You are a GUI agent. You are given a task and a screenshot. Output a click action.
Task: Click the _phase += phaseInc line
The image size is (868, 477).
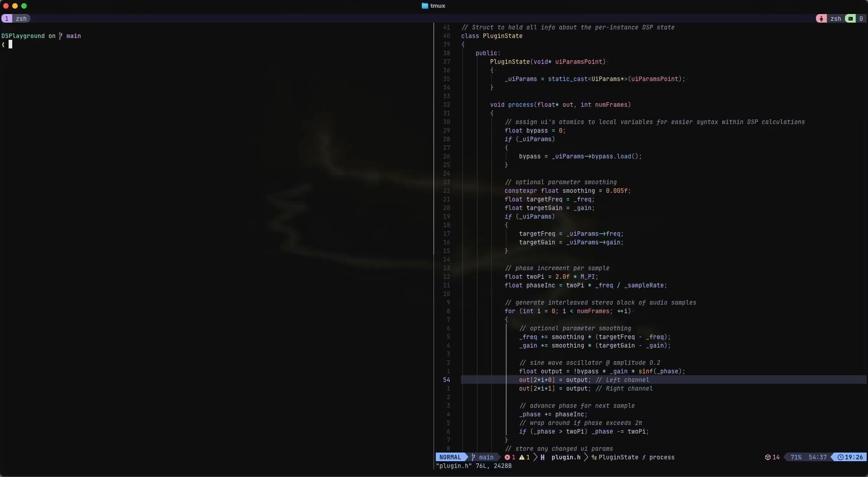(x=553, y=414)
